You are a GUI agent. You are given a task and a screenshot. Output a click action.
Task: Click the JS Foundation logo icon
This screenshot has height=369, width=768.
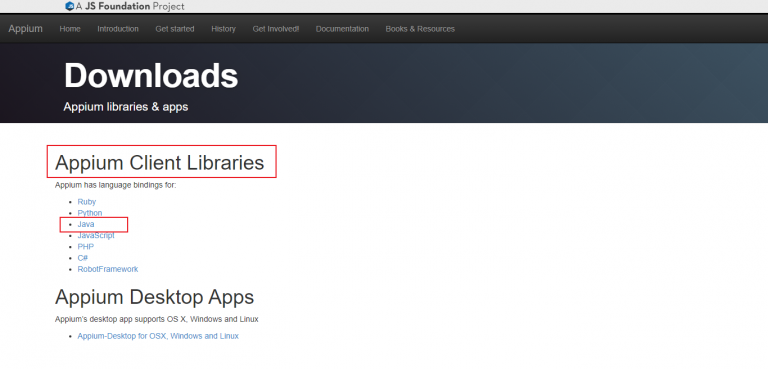[x=70, y=6]
